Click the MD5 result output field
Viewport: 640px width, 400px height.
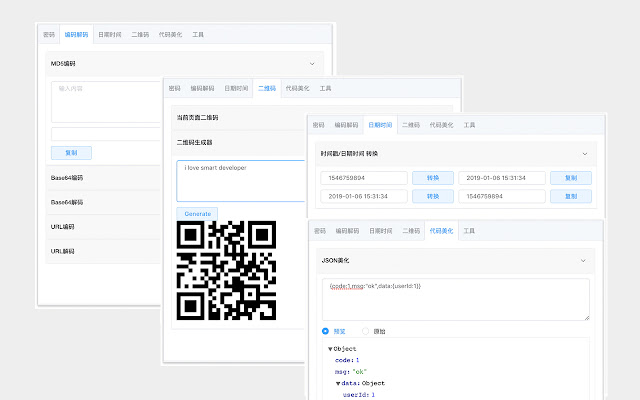pos(106,134)
